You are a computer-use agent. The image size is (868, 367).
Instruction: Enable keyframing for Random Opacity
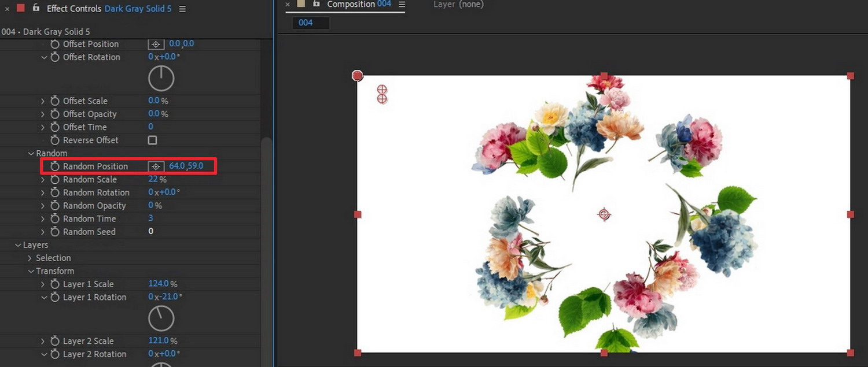tap(55, 205)
